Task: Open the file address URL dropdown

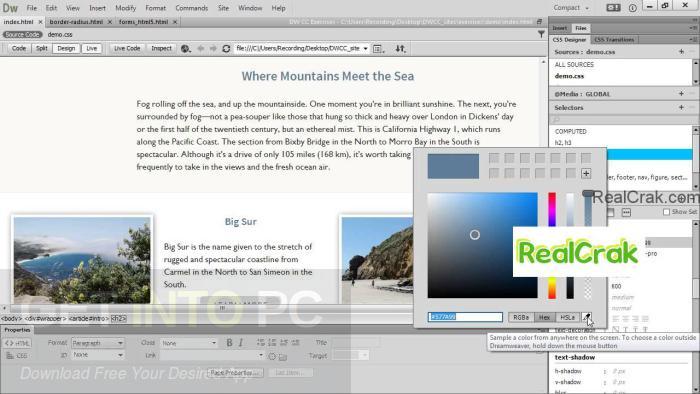Action: click(x=365, y=48)
